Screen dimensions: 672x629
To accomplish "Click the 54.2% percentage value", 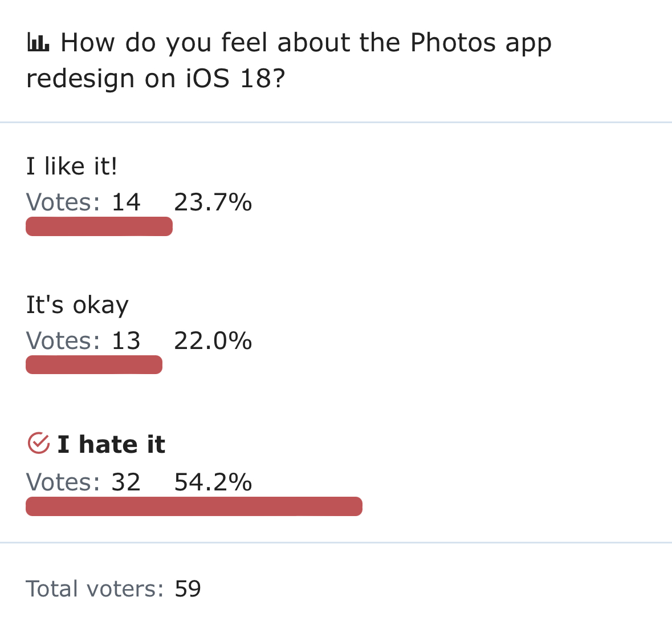I will [x=213, y=482].
